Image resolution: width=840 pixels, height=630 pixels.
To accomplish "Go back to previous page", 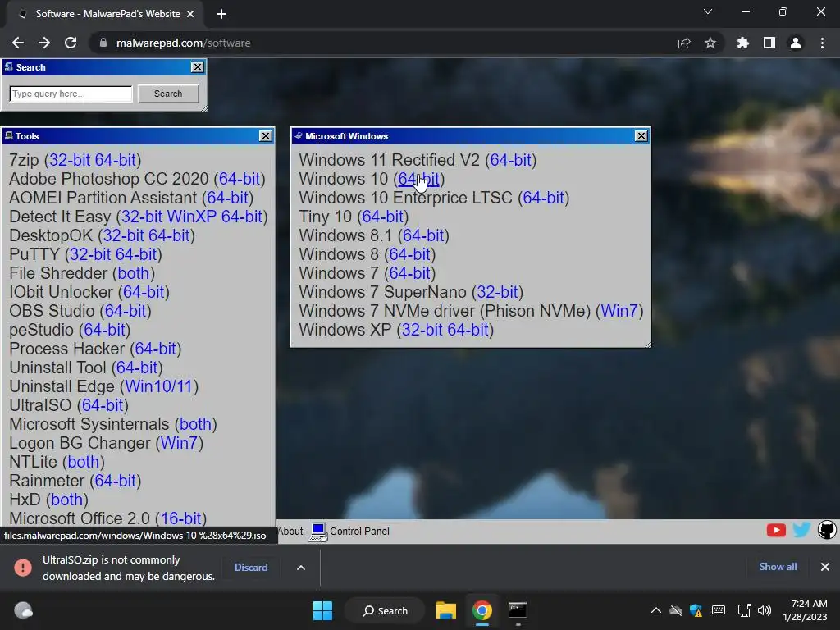I will click(x=18, y=43).
